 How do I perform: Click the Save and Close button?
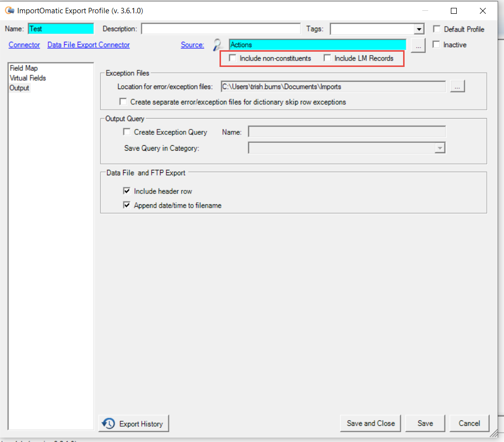370,423
